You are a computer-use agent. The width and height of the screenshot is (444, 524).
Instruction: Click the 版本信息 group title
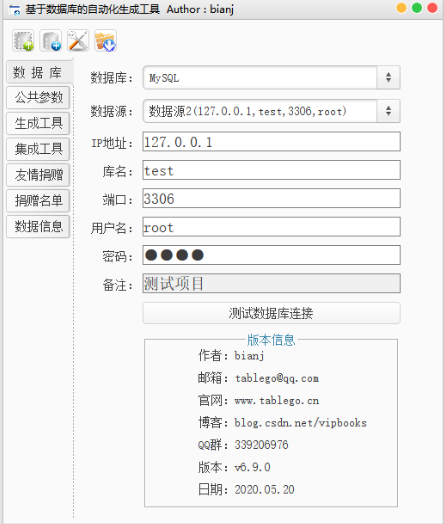(x=271, y=340)
